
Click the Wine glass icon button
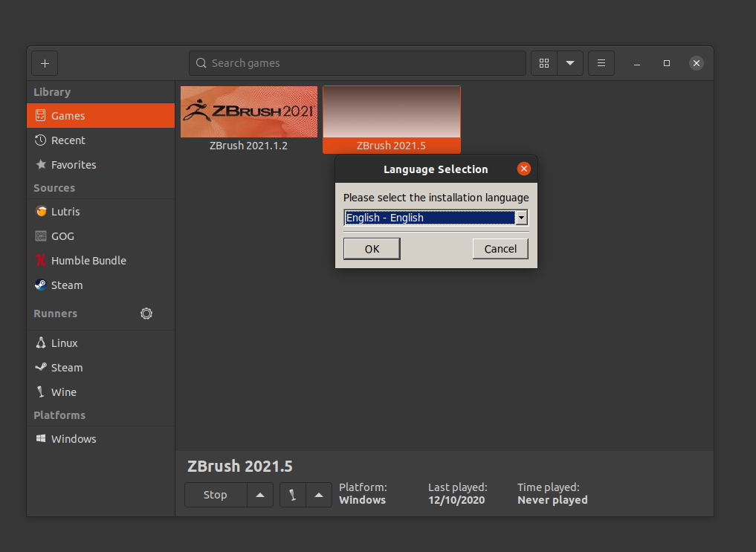(293, 495)
